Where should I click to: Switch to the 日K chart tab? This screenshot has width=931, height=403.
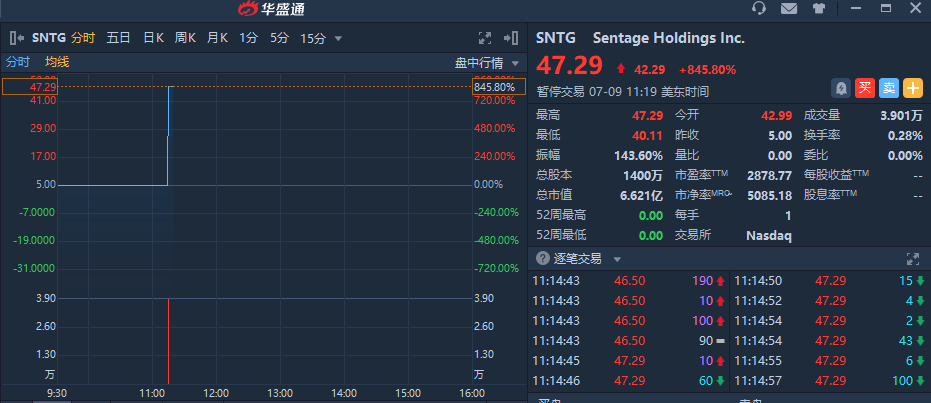(x=153, y=38)
